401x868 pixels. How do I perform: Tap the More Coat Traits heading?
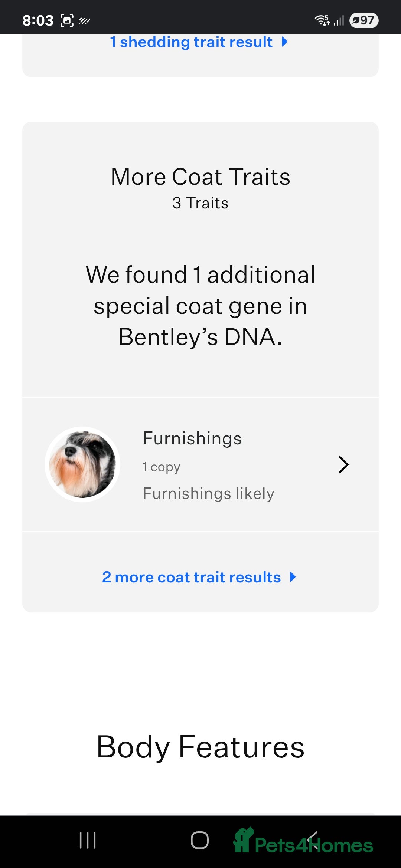tap(200, 177)
